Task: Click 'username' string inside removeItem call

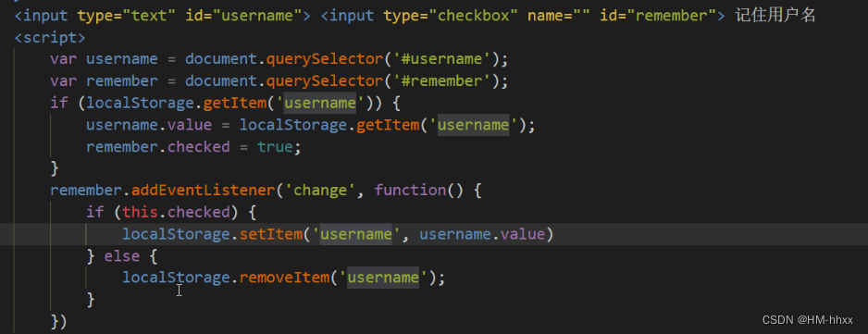Action: (x=383, y=277)
